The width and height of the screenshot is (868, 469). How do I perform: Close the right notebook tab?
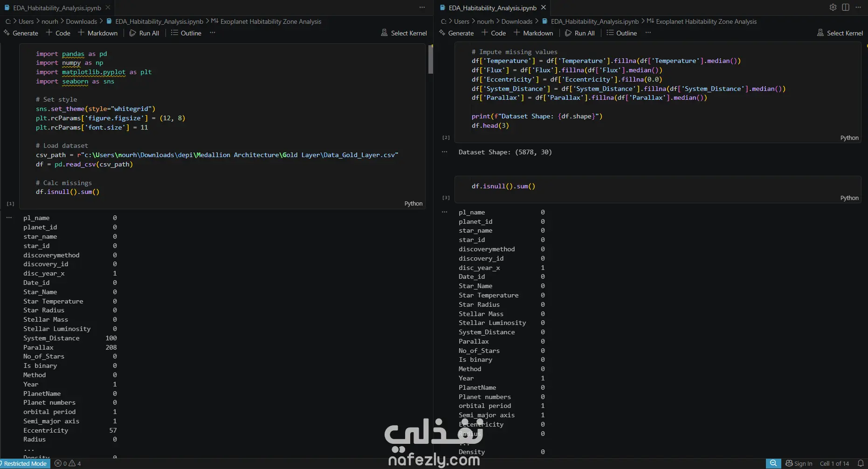544,7
